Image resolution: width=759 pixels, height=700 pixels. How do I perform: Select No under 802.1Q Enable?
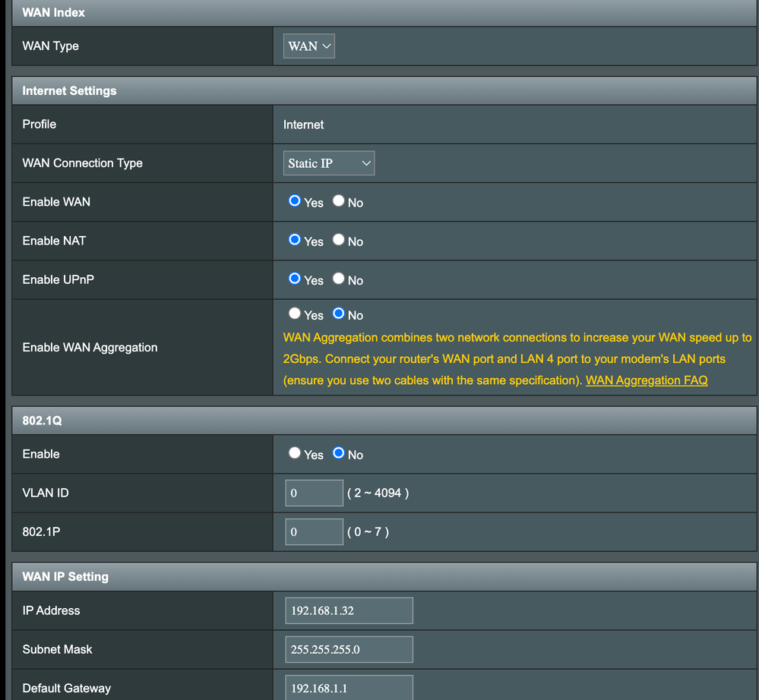pyautogui.click(x=339, y=452)
